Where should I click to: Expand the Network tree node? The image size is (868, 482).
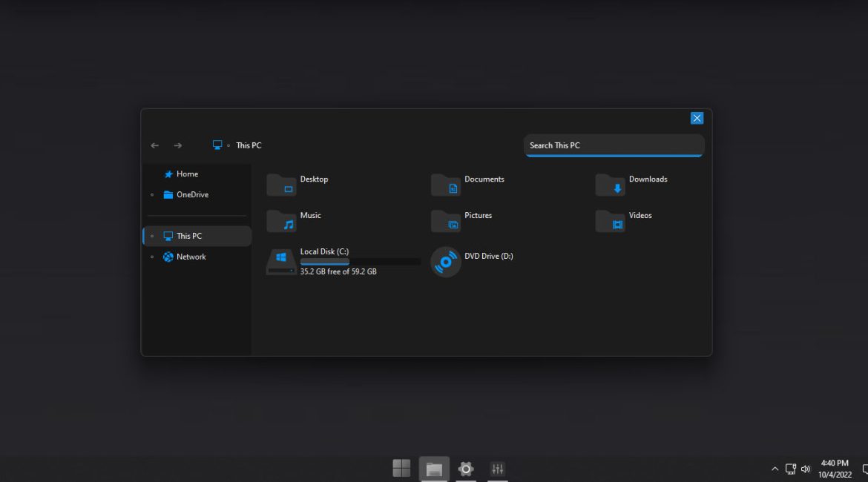click(x=152, y=257)
